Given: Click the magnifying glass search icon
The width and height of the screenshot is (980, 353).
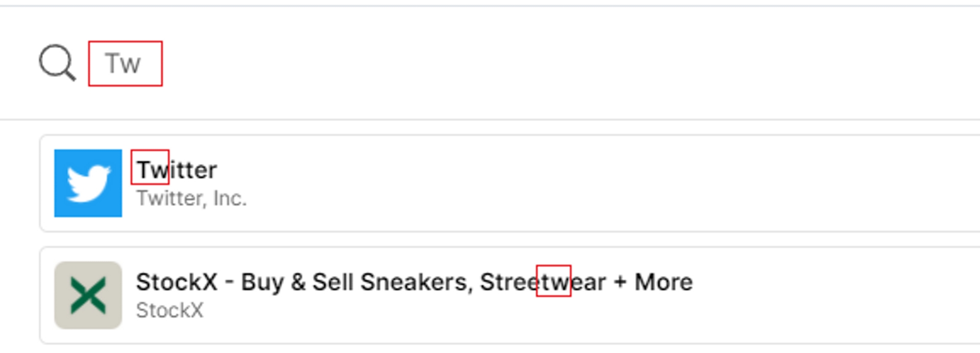Looking at the screenshot, I should pos(57,63).
